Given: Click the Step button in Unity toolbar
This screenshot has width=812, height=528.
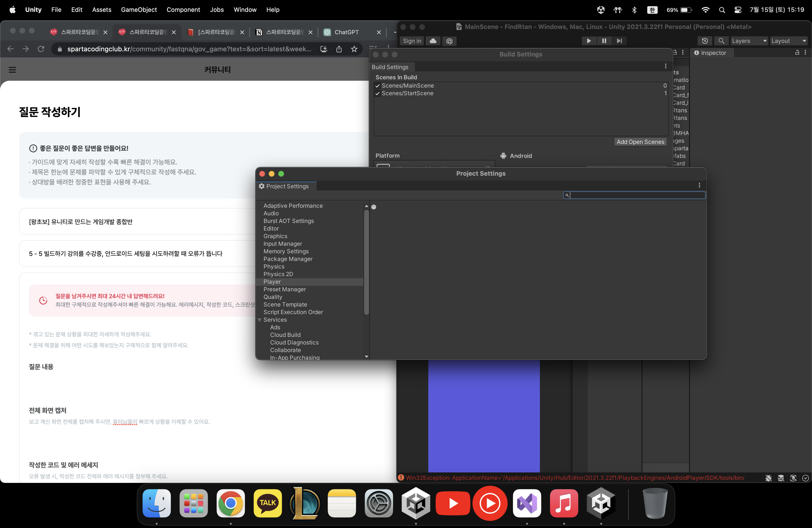Looking at the screenshot, I should coord(619,41).
